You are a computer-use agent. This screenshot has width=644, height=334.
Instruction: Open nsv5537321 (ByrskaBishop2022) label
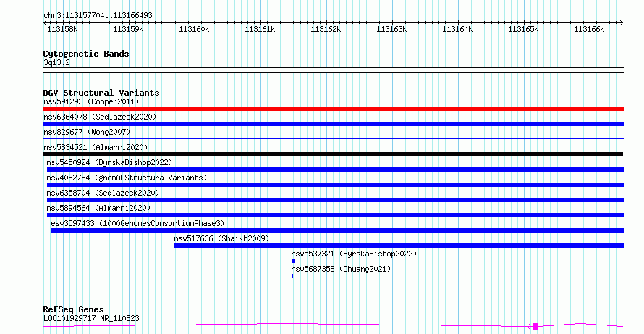pyautogui.click(x=354, y=254)
